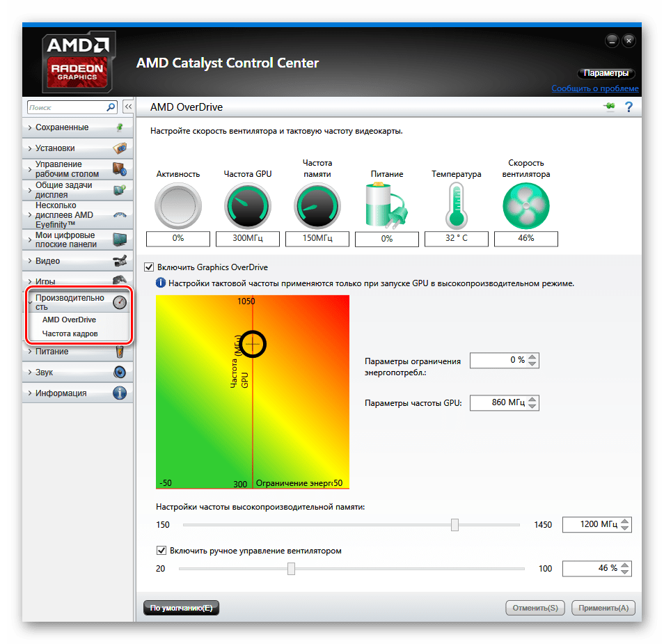Click the Activity gauge icon
The height and width of the screenshot is (644, 664).
(178, 206)
